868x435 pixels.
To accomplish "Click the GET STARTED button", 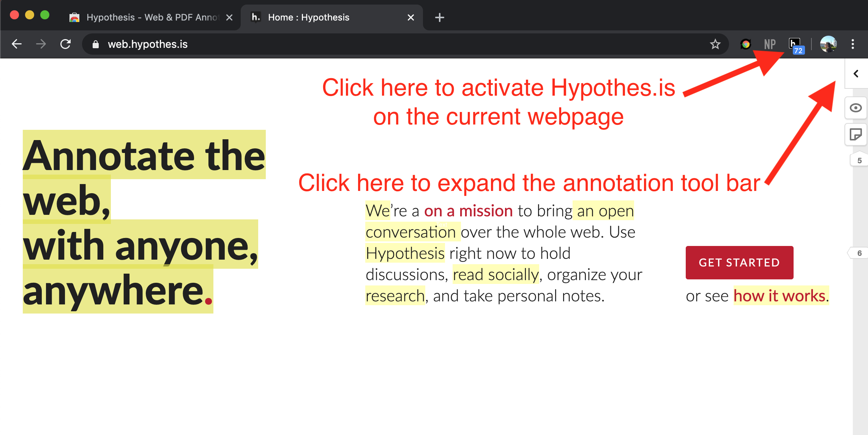I will click(x=739, y=262).
